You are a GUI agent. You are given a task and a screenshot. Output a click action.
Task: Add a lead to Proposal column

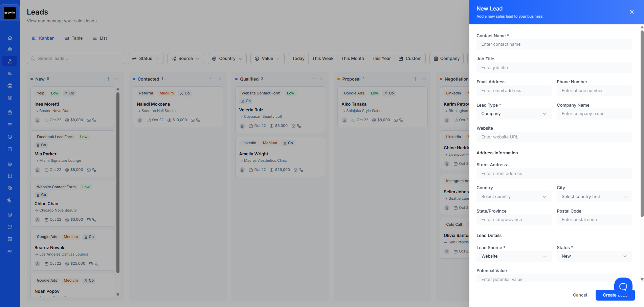(x=415, y=79)
